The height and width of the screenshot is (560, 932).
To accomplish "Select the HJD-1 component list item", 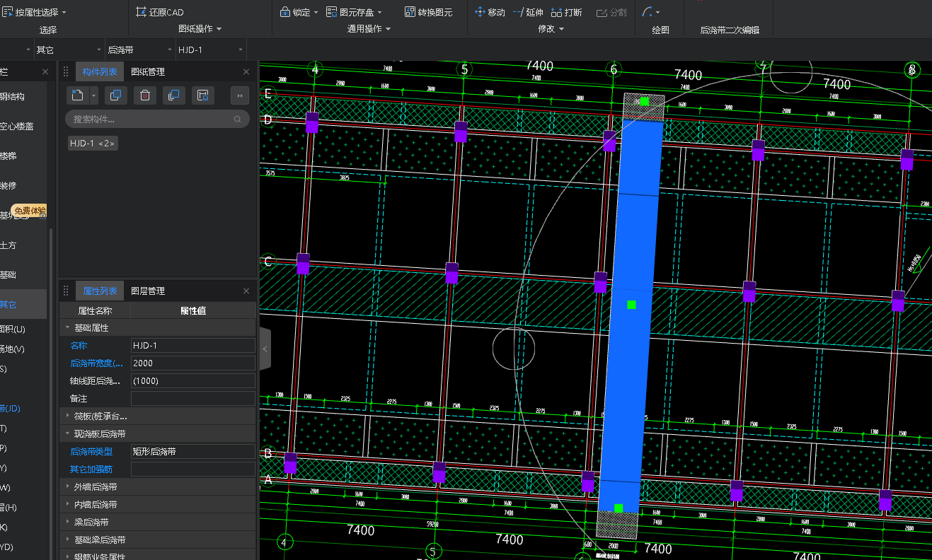I will 93,144.
